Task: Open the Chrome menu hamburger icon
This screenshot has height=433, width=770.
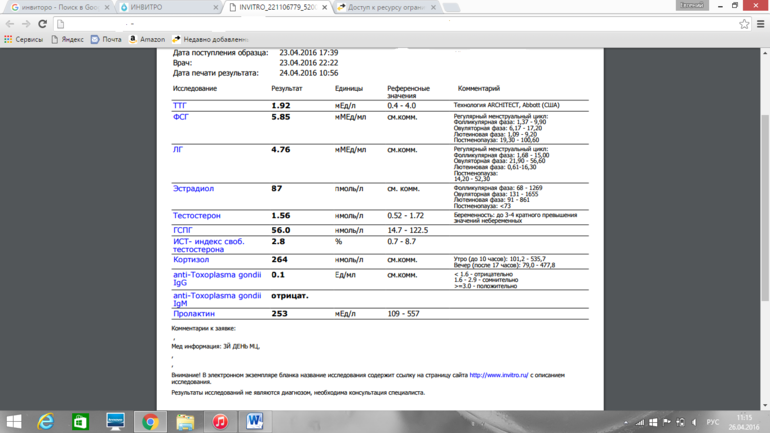Action: 760,24
